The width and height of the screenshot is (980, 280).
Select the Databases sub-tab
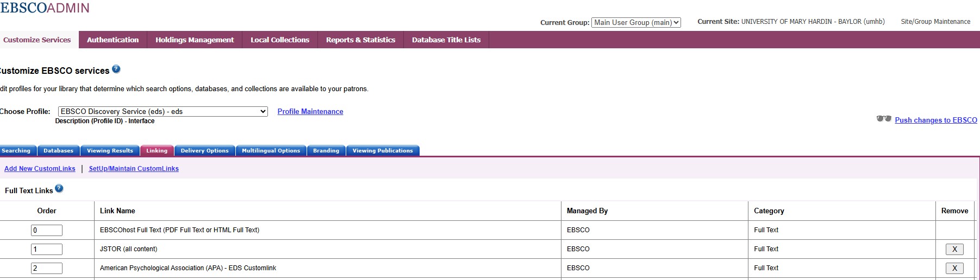coord(58,151)
